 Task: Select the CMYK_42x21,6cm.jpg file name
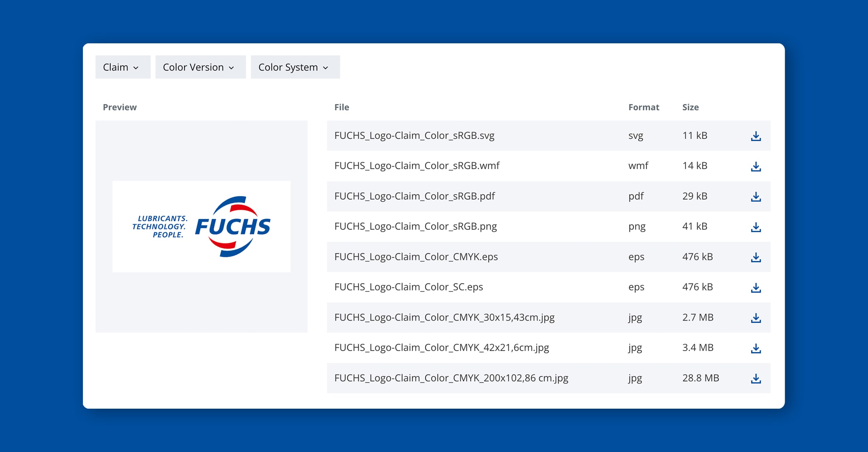[x=442, y=348]
